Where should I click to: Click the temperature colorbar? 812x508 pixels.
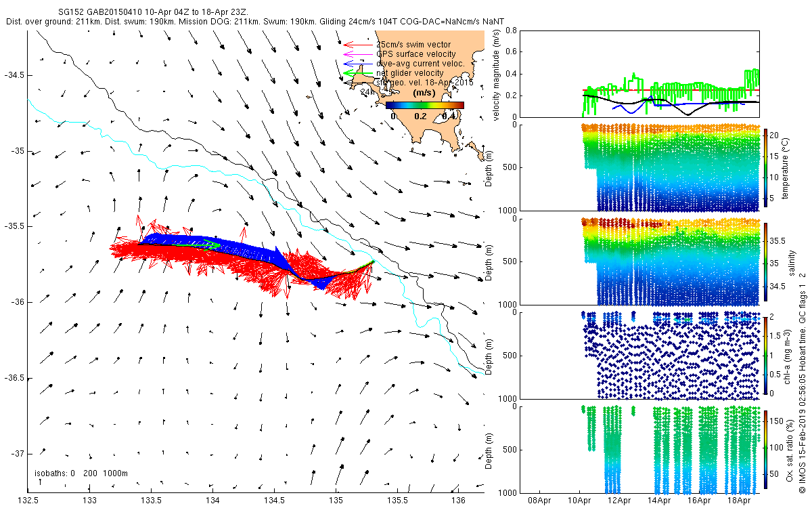pyautogui.click(x=766, y=168)
